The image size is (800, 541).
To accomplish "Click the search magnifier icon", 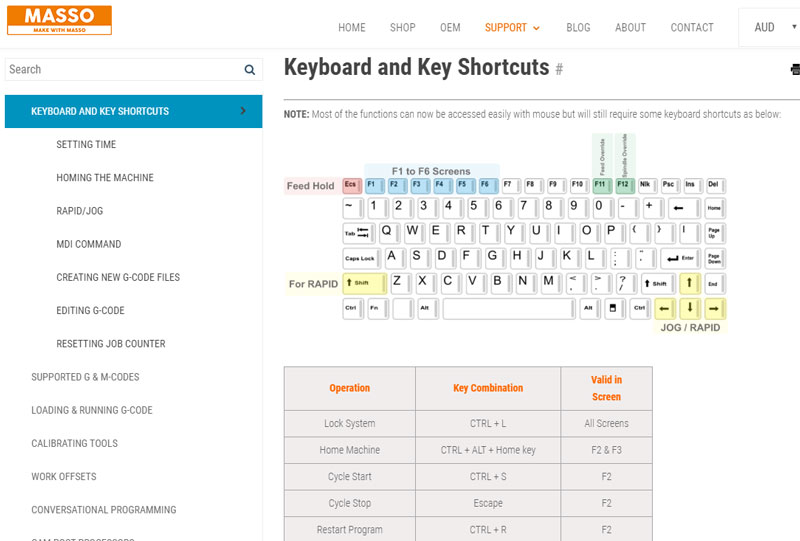I will (x=250, y=70).
